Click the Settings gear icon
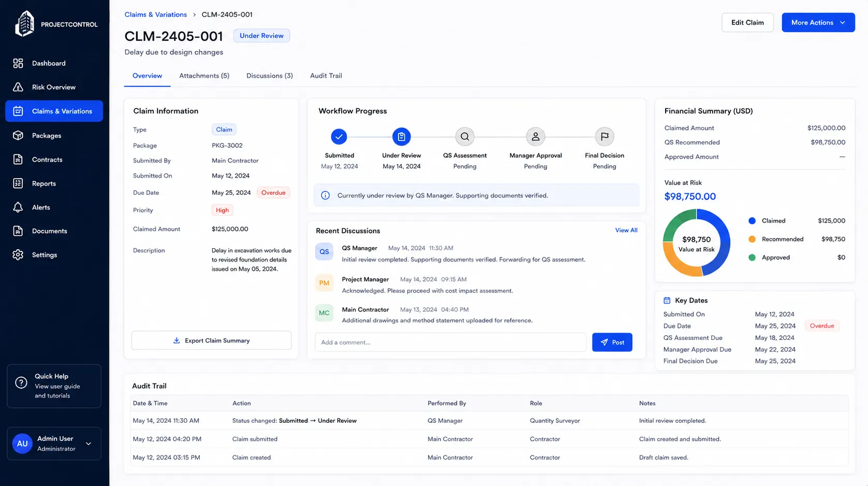The height and width of the screenshot is (486, 868). [18, 255]
